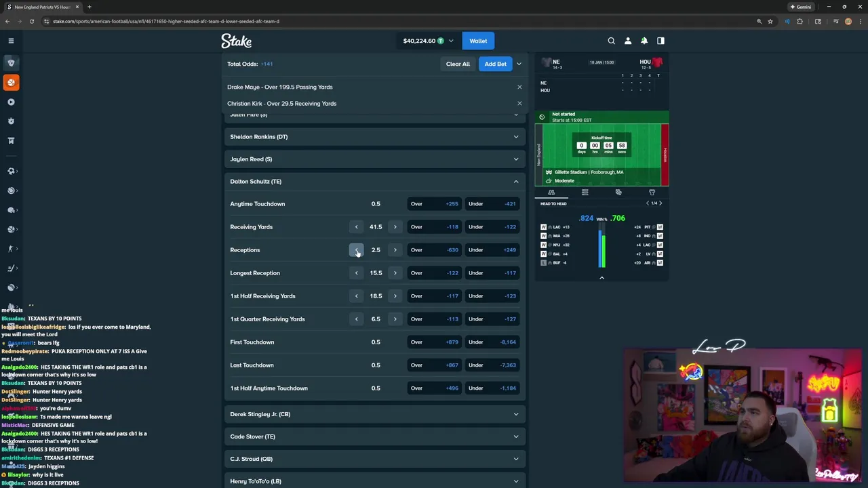Viewport: 868px width, 488px height.
Task: Pick Over +879 for First Touchdown
Action: tap(434, 342)
